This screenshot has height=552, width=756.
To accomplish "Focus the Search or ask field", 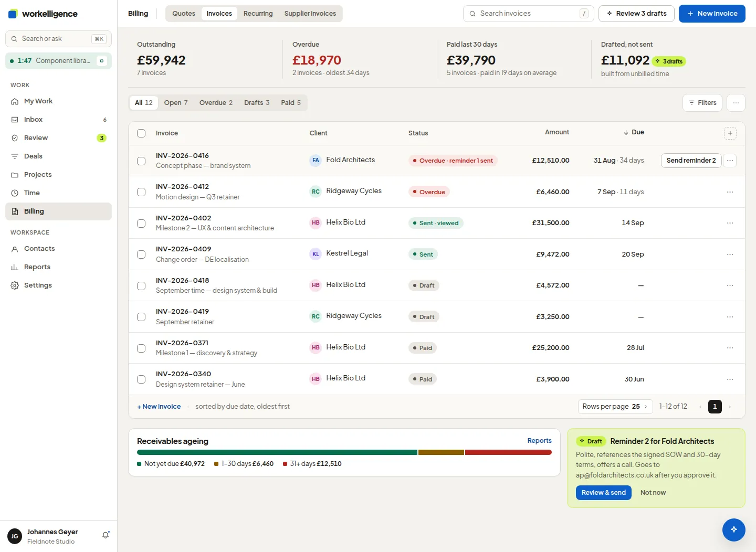I will click(58, 39).
